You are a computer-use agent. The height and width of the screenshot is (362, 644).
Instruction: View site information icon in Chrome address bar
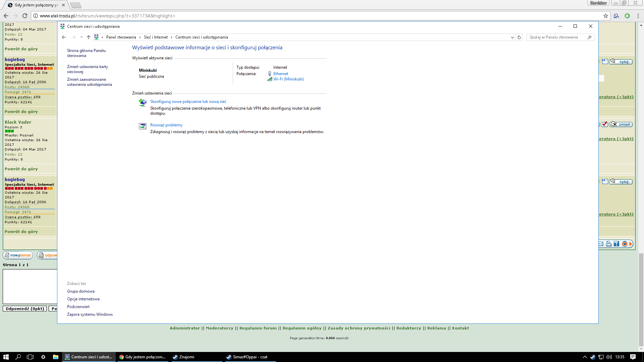36,16
